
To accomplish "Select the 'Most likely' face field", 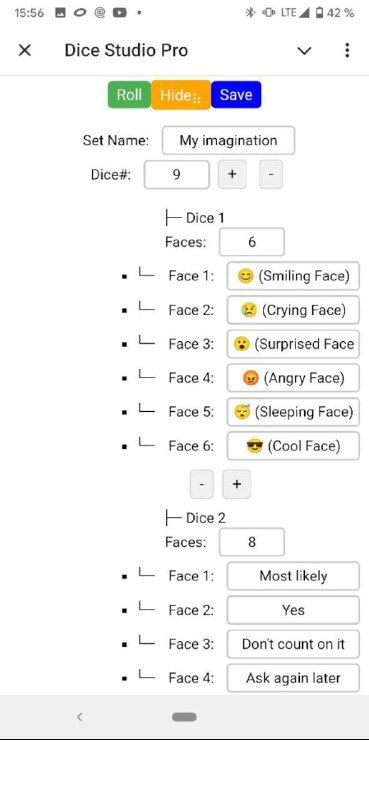I will coord(293,576).
